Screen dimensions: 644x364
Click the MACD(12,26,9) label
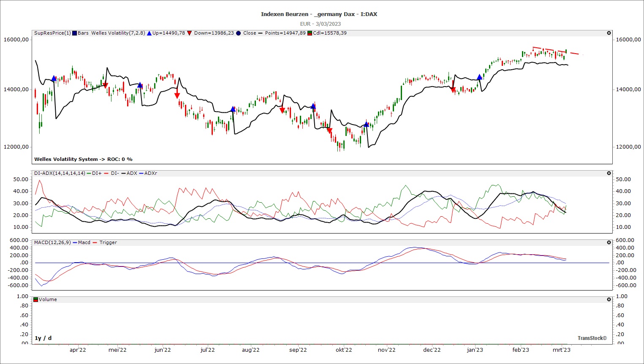point(52,242)
